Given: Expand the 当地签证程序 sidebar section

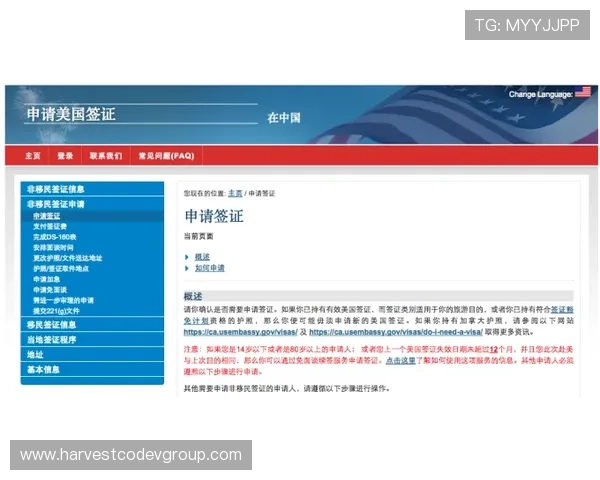Looking at the screenshot, I should click(x=92, y=340).
